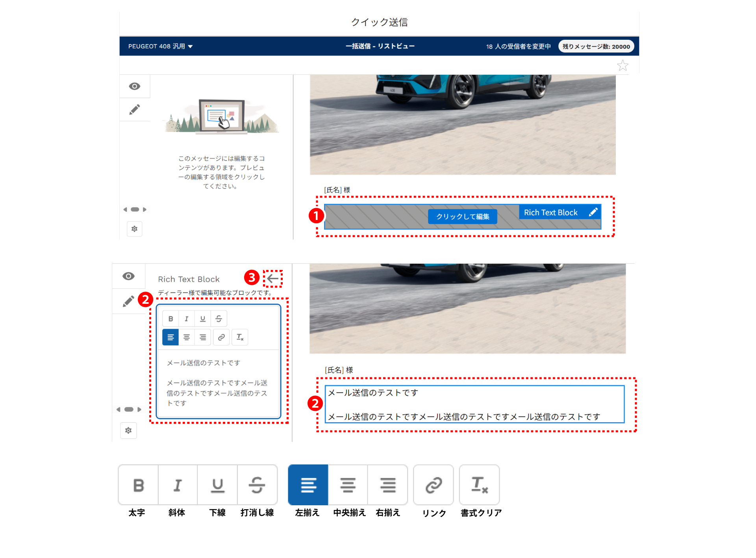The image size is (756, 558).
Task: Click the Rich Text Block pencil label
Action: pos(560,212)
